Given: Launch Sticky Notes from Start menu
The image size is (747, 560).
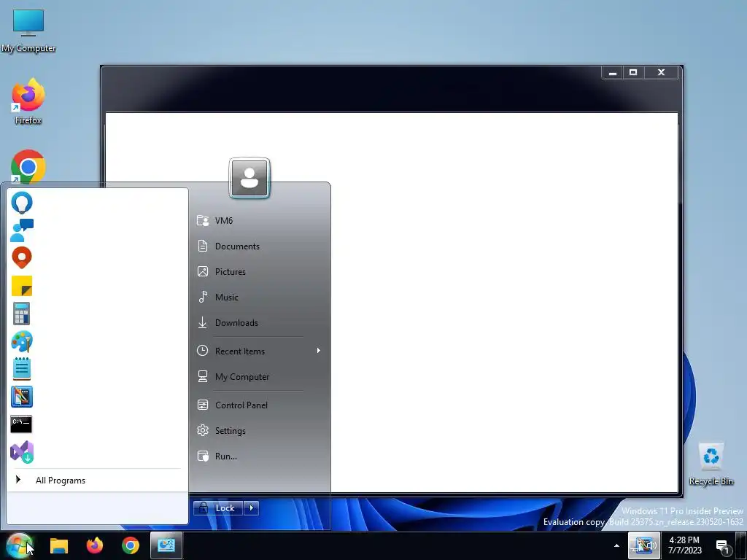Looking at the screenshot, I should 22,286.
